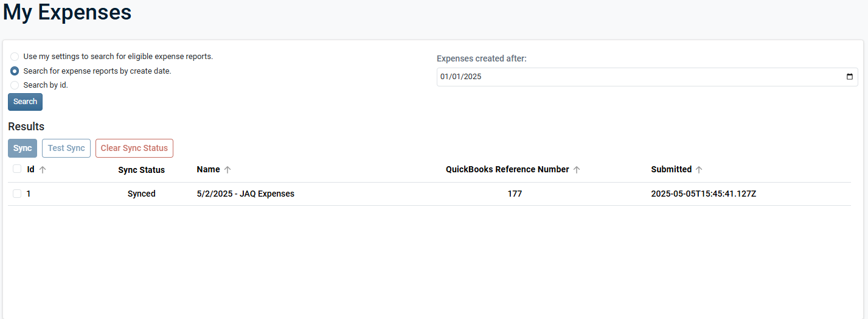
Task: Select the 'Search by id' radio option
Action: pyautogui.click(x=15, y=85)
